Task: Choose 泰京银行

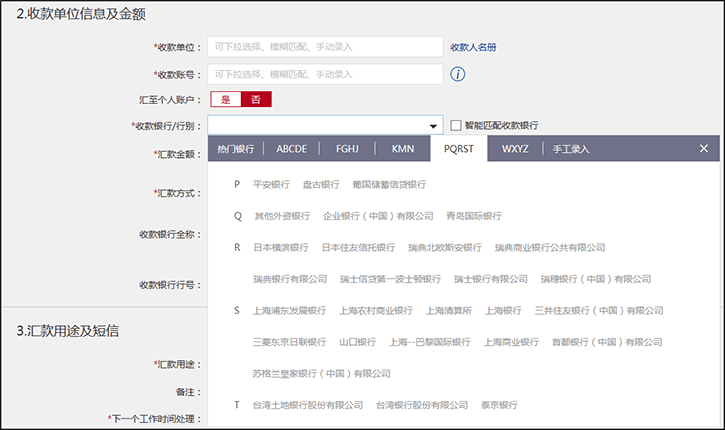Action: (499, 405)
